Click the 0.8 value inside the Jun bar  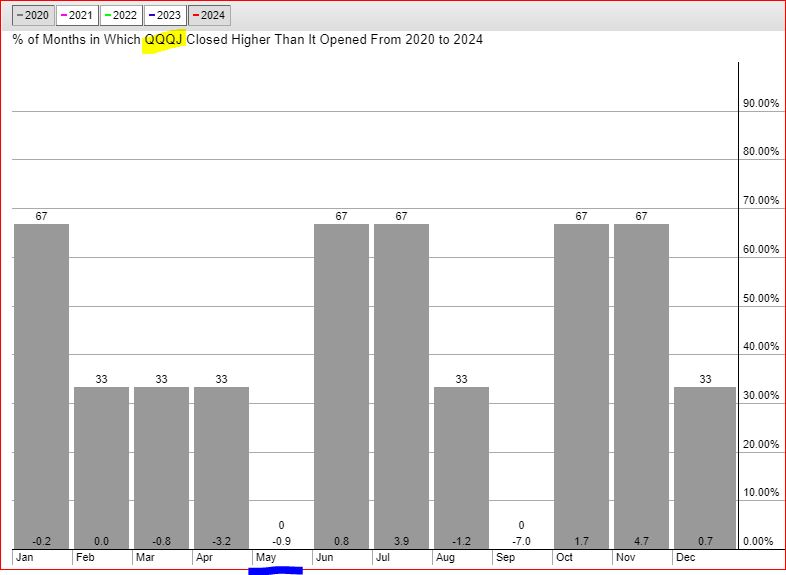point(341,541)
